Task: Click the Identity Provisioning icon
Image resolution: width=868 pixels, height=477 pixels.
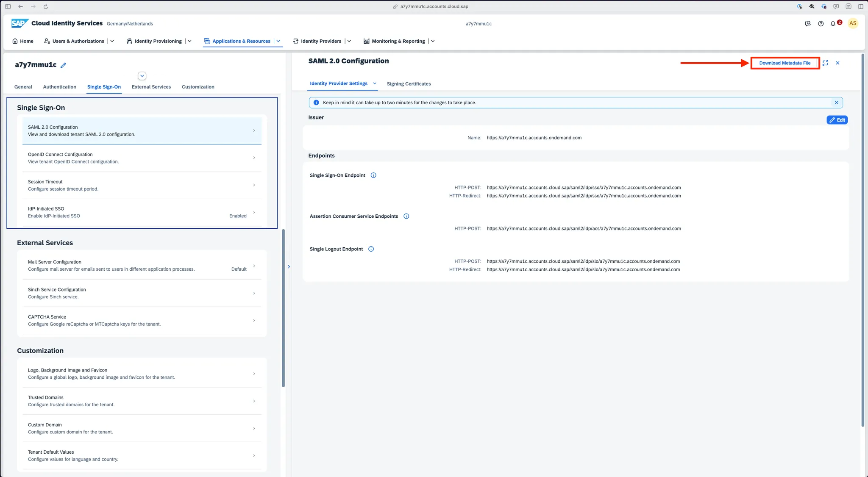Action: point(129,41)
